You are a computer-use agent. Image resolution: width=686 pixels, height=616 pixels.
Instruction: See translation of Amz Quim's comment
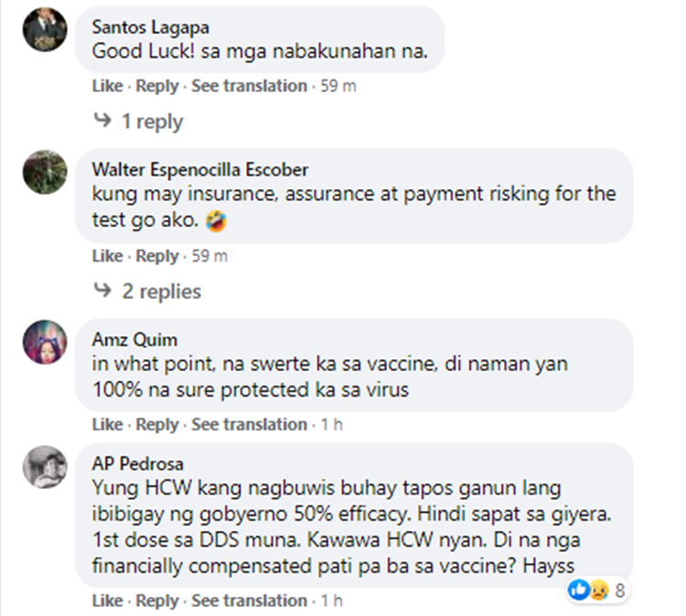[x=249, y=424]
